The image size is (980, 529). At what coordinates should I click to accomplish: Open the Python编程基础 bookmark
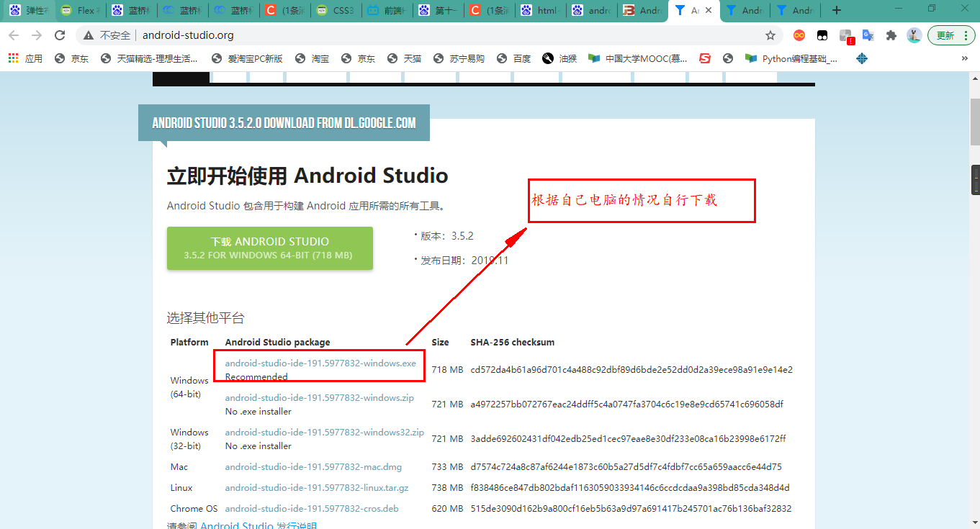(x=791, y=58)
